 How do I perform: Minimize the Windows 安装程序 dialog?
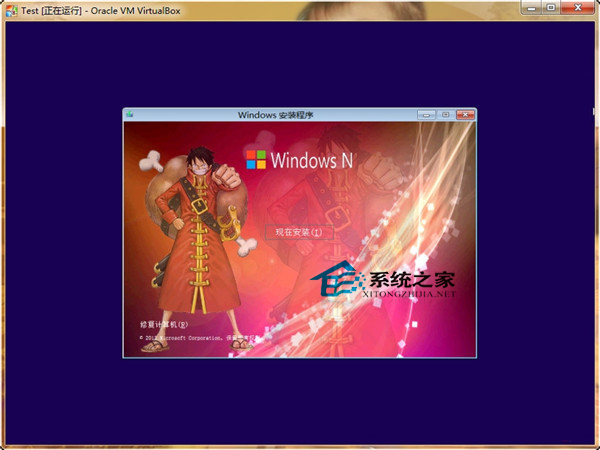[x=426, y=114]
